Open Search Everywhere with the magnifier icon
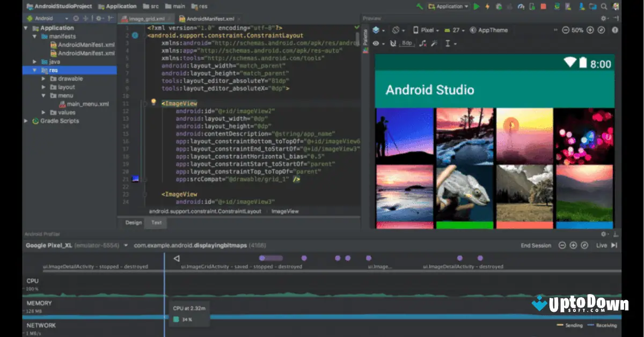 point(603,6)
